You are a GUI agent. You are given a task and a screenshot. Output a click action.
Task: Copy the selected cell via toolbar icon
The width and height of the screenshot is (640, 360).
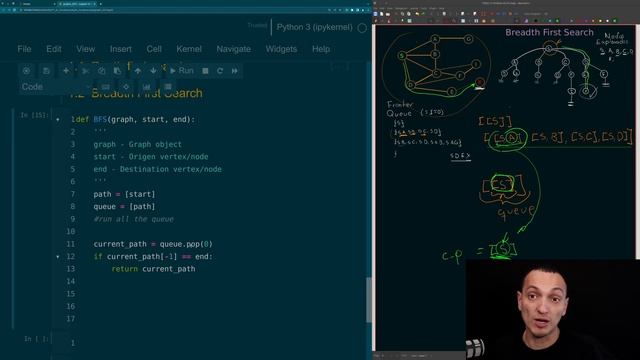click(101, 71)
